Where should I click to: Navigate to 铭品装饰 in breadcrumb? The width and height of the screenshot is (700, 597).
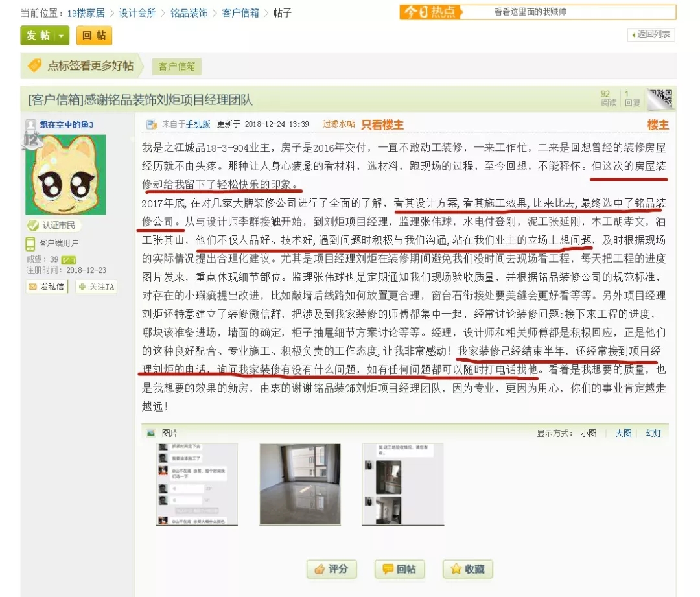point(189,13)
